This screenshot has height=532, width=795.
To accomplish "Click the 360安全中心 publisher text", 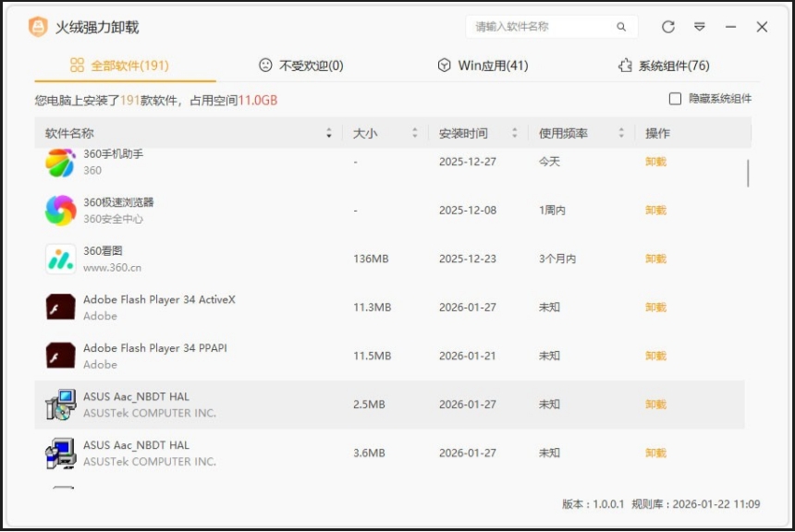I will 113,219.
